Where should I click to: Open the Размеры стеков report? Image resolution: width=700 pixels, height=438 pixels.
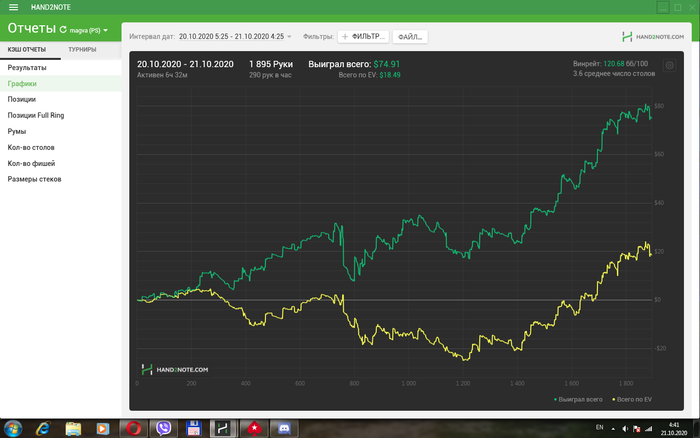tap(61, 179)
